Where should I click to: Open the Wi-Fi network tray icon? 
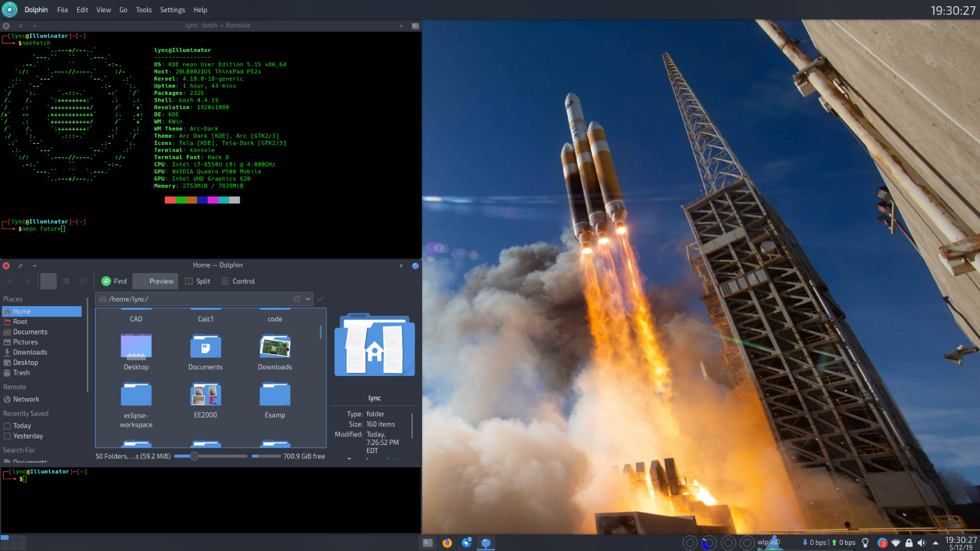[895, 542]
